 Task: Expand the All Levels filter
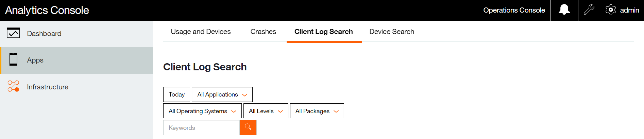(266, 111)
